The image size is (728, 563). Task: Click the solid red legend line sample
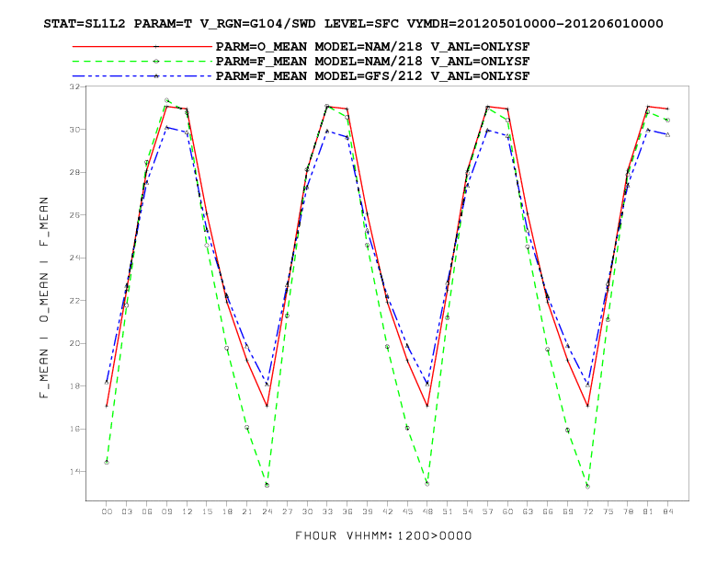click(142, 46)
